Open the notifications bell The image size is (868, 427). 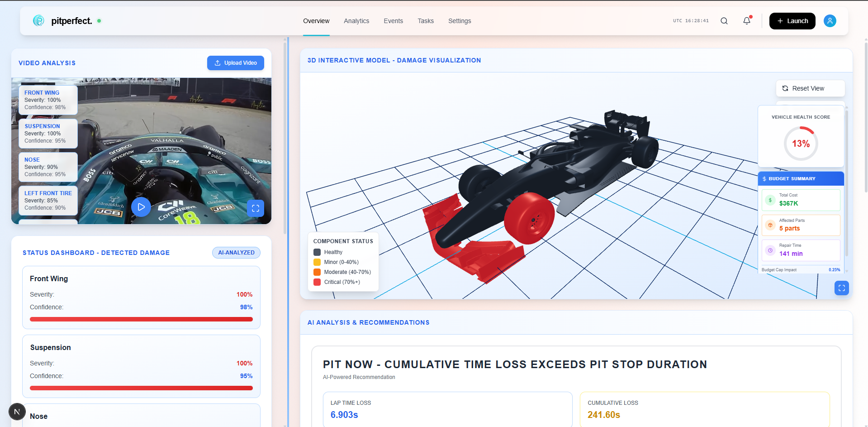747,21
